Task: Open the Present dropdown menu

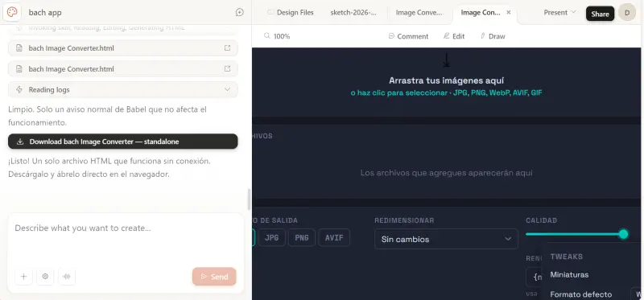Action: pyautogui.click(x=559, y=13)
